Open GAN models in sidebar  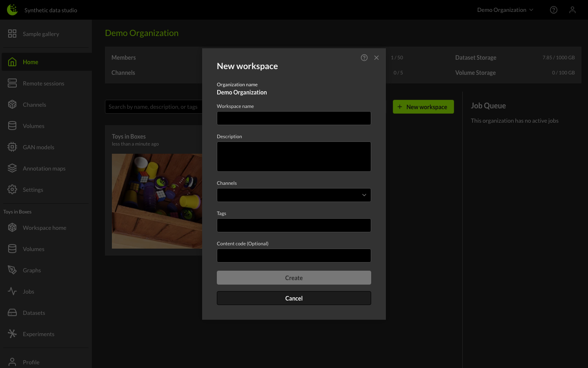tap(38, 147)
